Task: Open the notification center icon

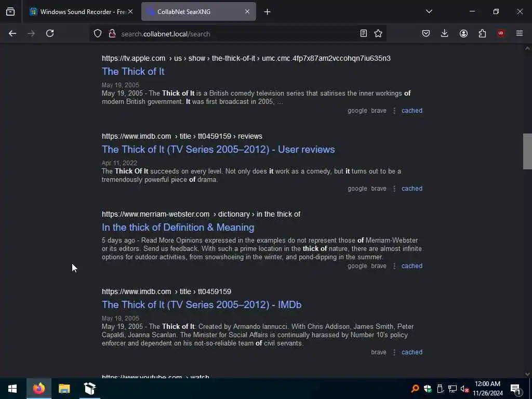Action: [x=516, y=389]
